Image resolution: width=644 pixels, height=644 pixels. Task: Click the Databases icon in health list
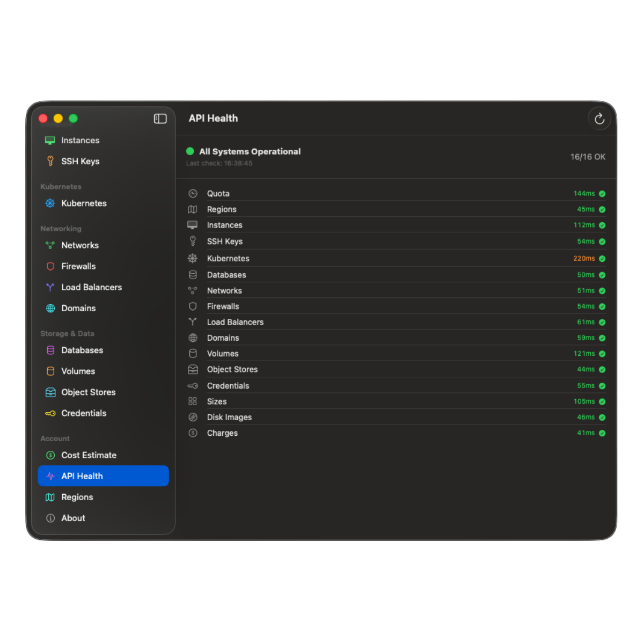(193, 275)
